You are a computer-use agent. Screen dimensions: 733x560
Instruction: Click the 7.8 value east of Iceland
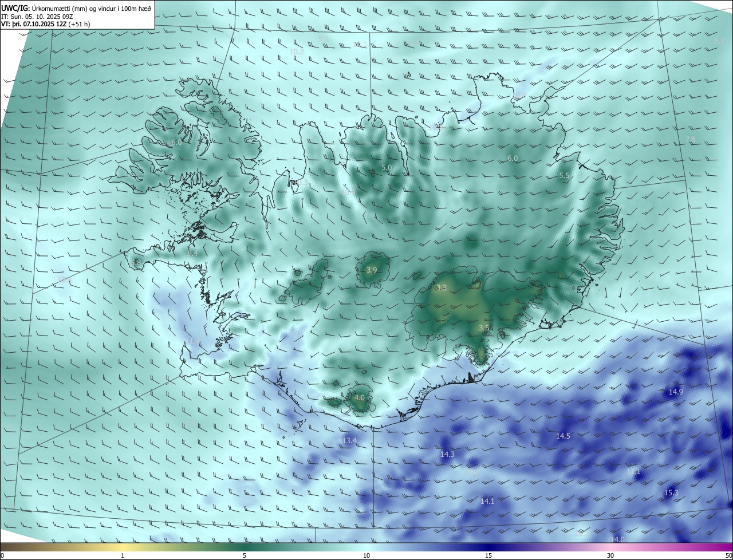tap(691, 140)
